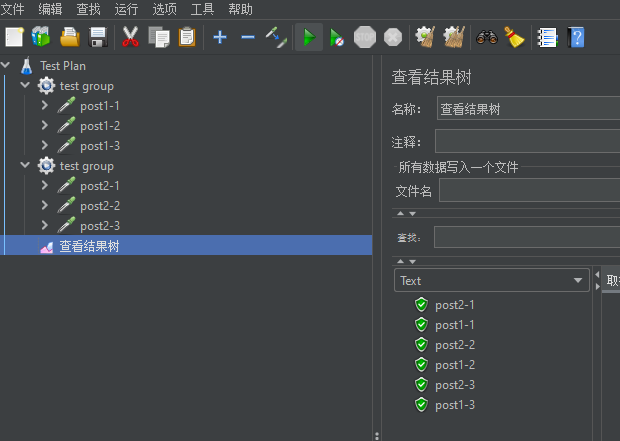
Task: Click the Search binoculars icon
Action: click(487, 37)
